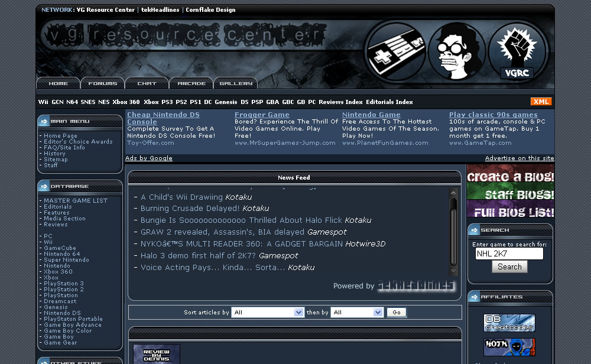Open Game Gear in the Database list

pyautogui.click(x=60, y=343)
